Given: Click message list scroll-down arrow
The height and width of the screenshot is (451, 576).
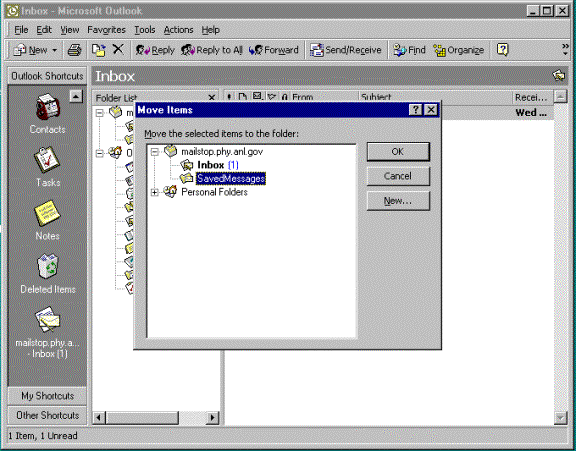Looking at the screenshot, I should coord(560,418).
